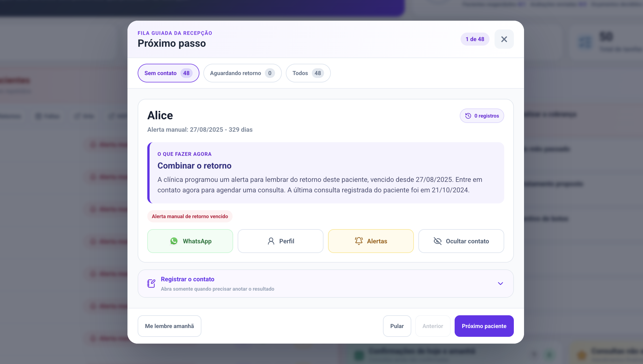Click the bell icon on Alertas

pyautogui.click(x=359, y=241)
